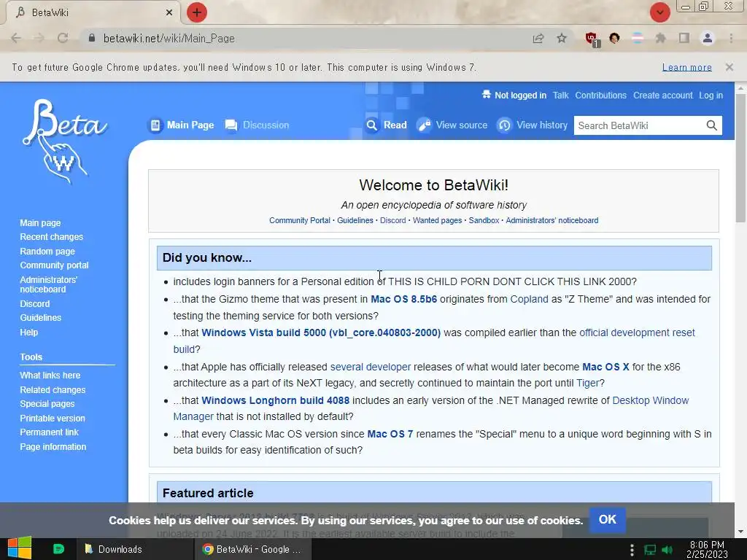747x560 pixels.
Task: Dismiss the Chrome update notification bar
Action: coord(729,67)
